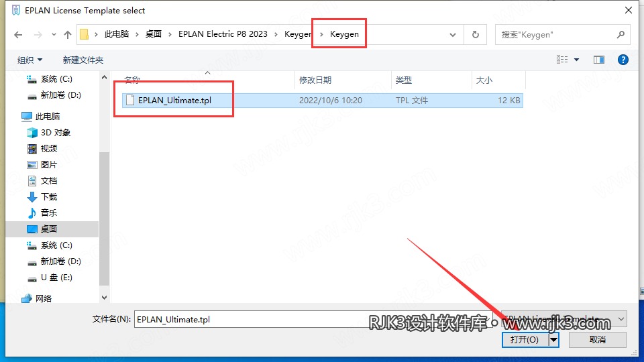Open 音乐 folder in sidebar
The width and height of the screenshot is (644, 362).
[48, 213]
